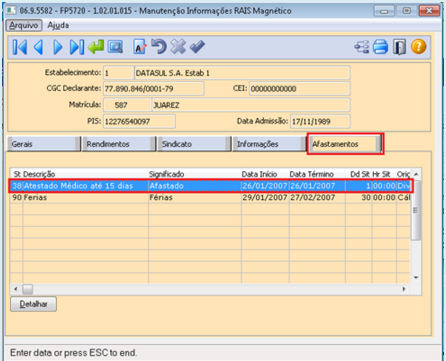This screenshot has height=361, width=446.
Task: Open the related queries tree icon
Action: (361, 47)
